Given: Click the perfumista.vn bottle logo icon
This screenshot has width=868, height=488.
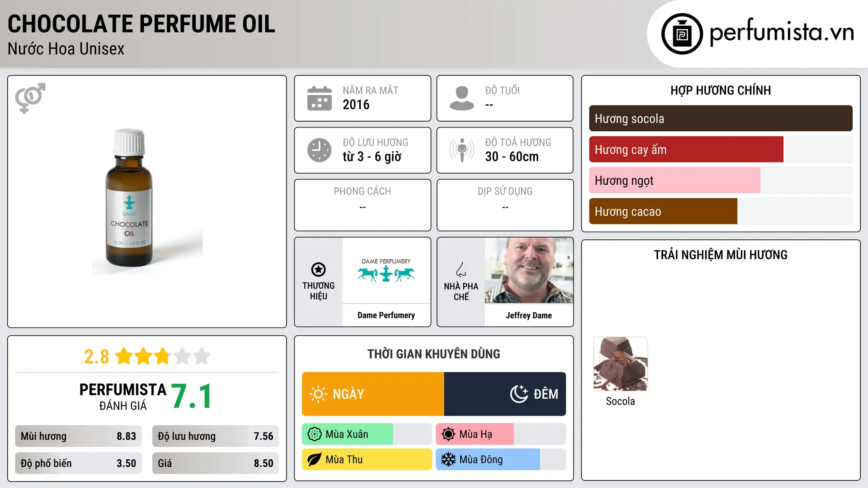Looking at the screenshot, I should (682, 33).
